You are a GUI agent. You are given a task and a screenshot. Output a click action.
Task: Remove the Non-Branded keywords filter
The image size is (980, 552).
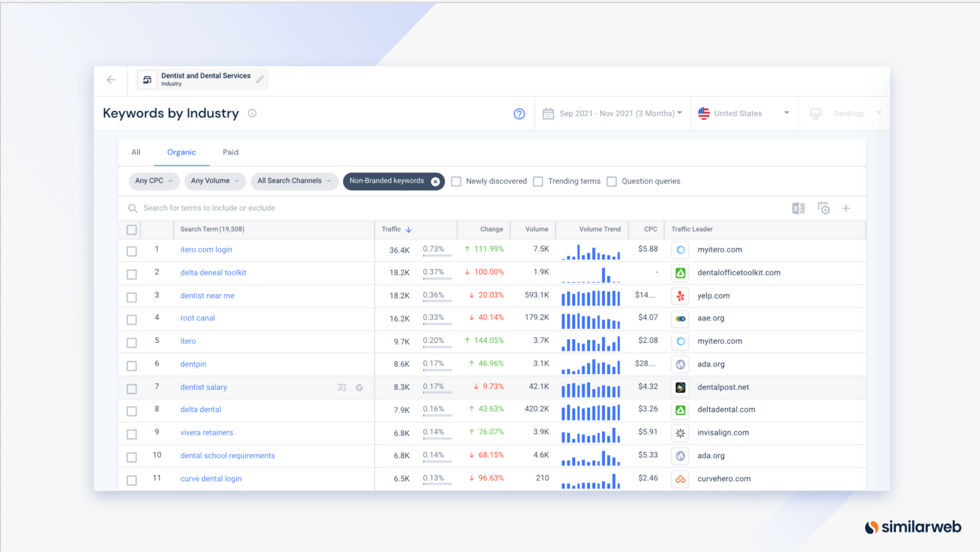435,181
